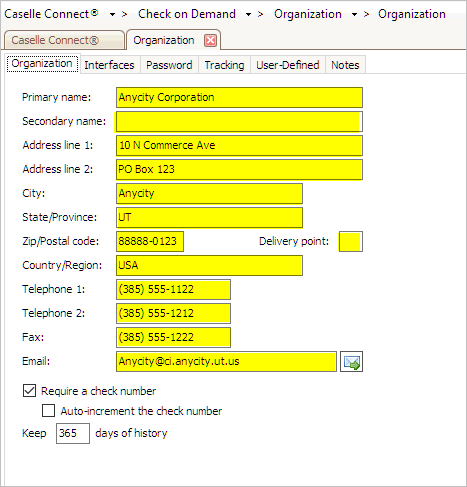Switch to the Caselle Connect® window tab
Viewport: 467px width, 487px height.
[x=63, y=40]
